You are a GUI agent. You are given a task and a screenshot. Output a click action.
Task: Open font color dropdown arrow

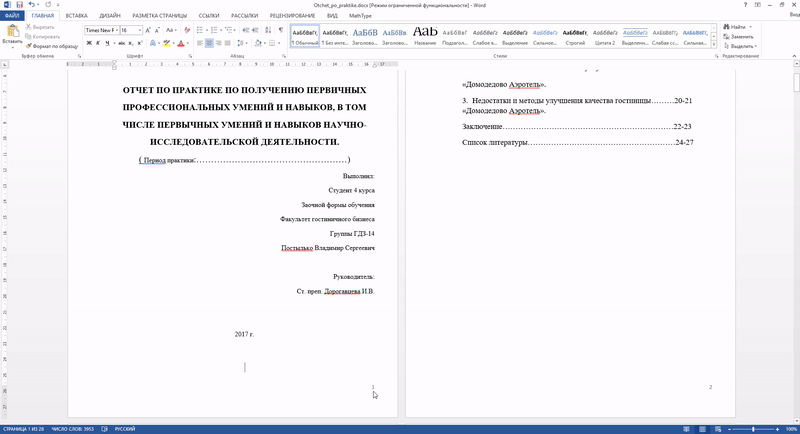[x=187, y=43]
